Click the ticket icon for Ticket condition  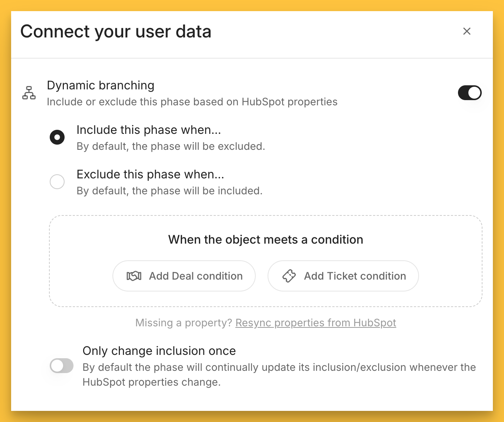click(x=289, y=276)
